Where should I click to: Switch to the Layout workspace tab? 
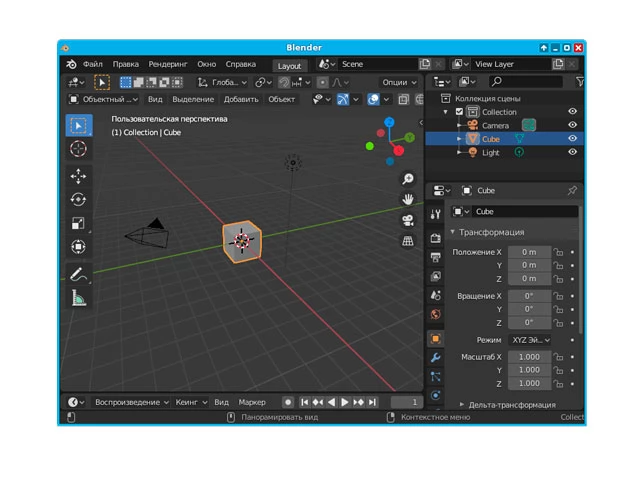289,65
